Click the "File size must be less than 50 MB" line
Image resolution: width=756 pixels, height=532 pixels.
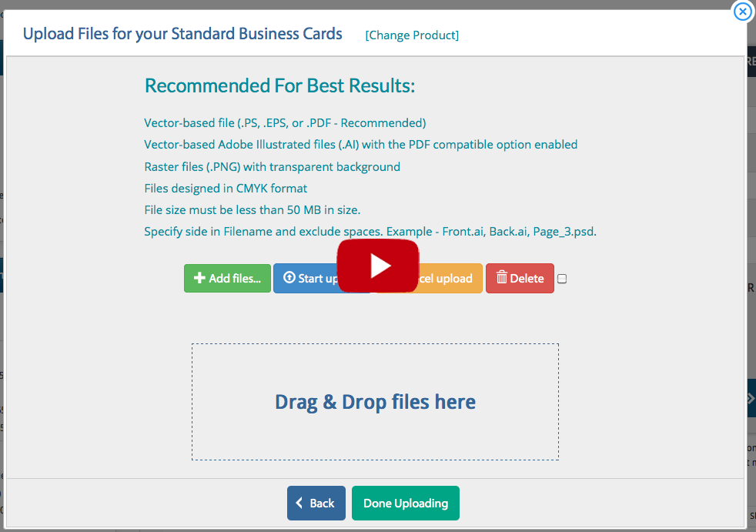click(253, 210)
